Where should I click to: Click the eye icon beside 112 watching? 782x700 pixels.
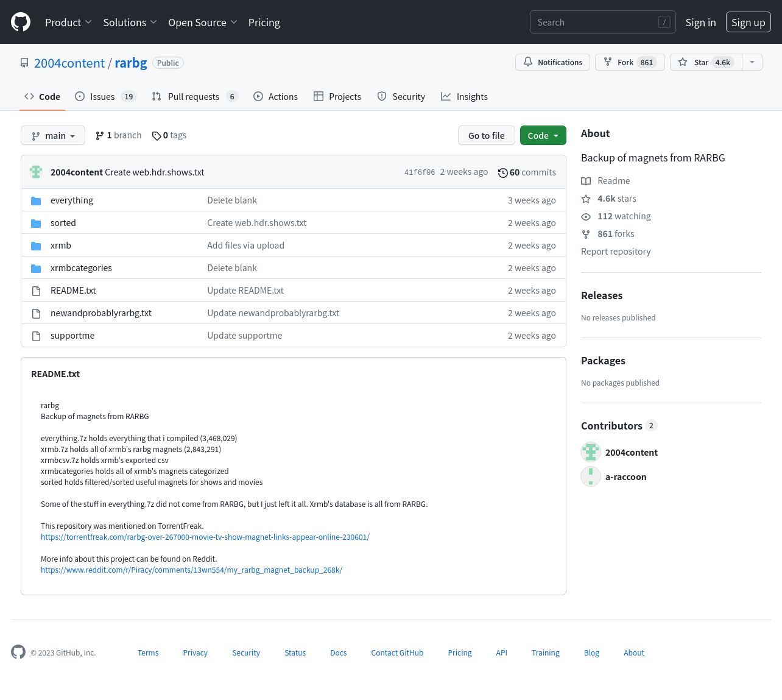click(x=586, y=216)
